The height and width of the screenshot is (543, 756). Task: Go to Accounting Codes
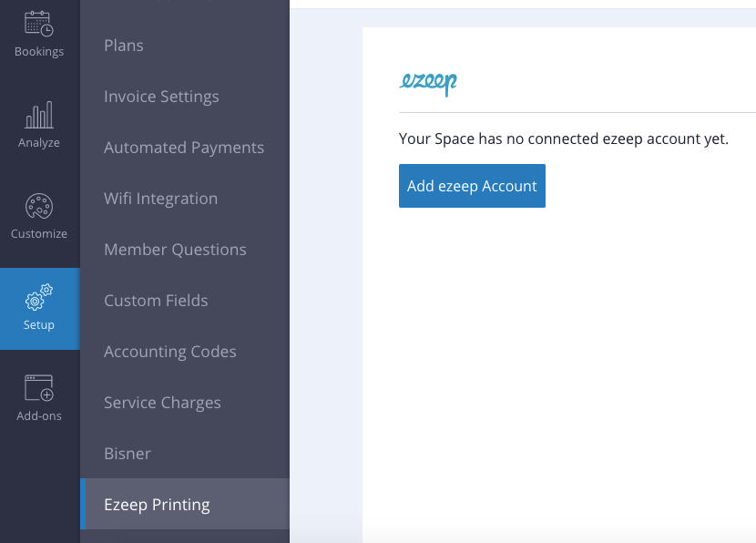pos(169,352)
